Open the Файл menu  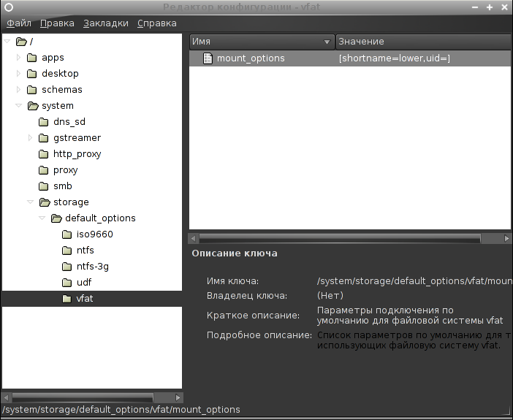[x=19, y=23]
